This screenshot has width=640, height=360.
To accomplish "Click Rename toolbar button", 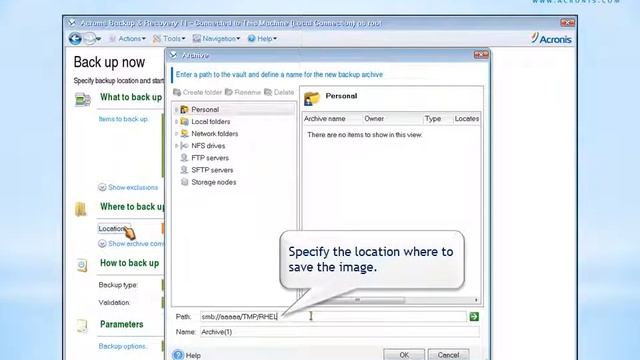I will tap(243, 92).
